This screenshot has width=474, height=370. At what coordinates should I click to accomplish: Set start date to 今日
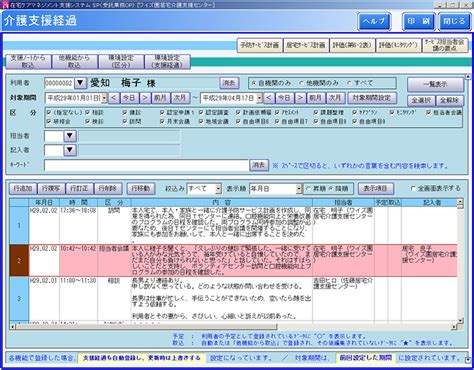coord(129,98)
